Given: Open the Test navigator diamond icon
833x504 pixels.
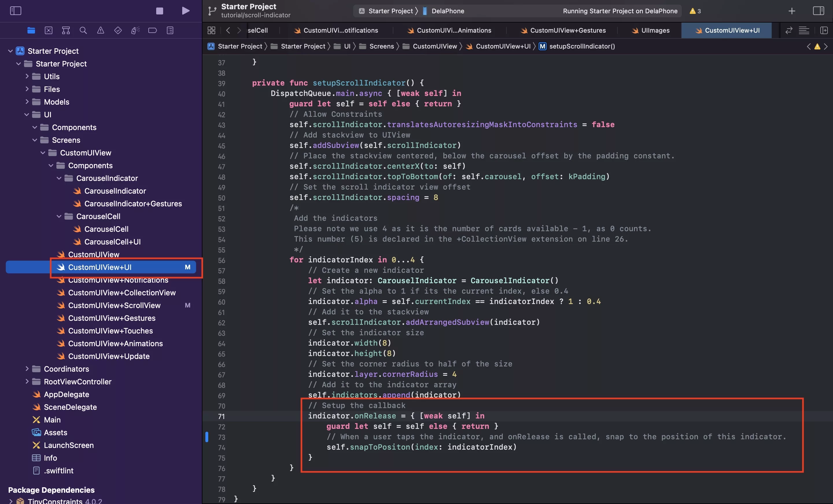Looking at the screenshot, I should [x=118, y=30].
